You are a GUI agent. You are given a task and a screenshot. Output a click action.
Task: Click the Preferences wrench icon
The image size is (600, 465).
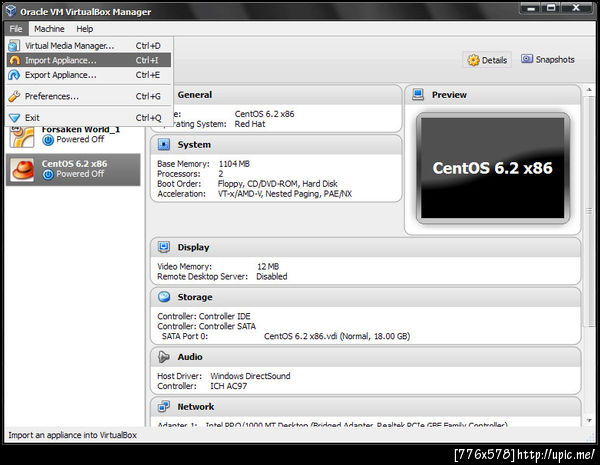(x=14, y=96)
